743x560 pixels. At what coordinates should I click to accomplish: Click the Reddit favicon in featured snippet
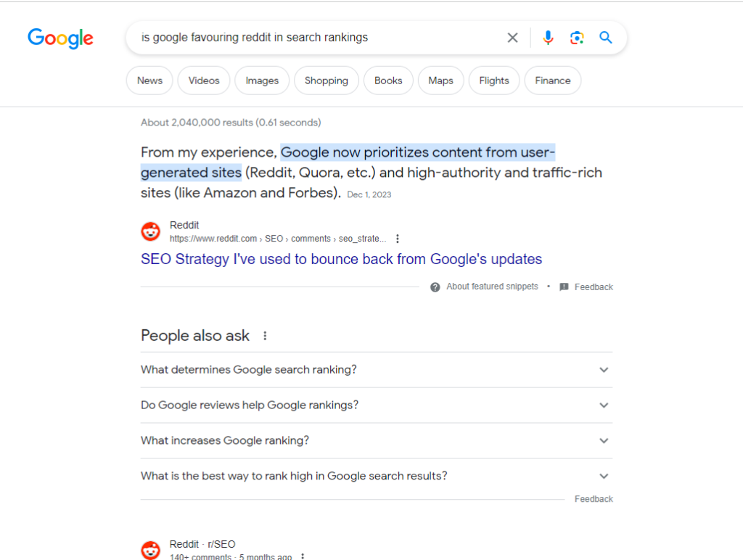click(151, 231)
